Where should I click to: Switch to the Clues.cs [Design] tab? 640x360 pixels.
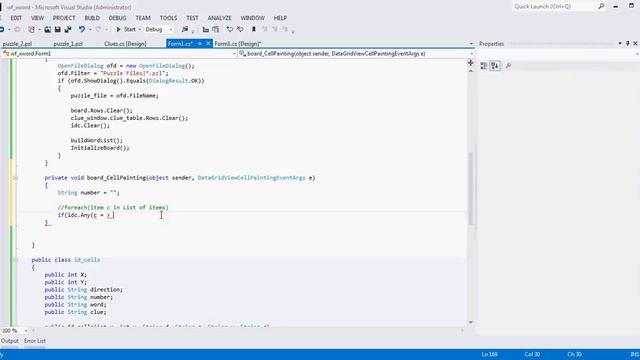tap(125, 44)
